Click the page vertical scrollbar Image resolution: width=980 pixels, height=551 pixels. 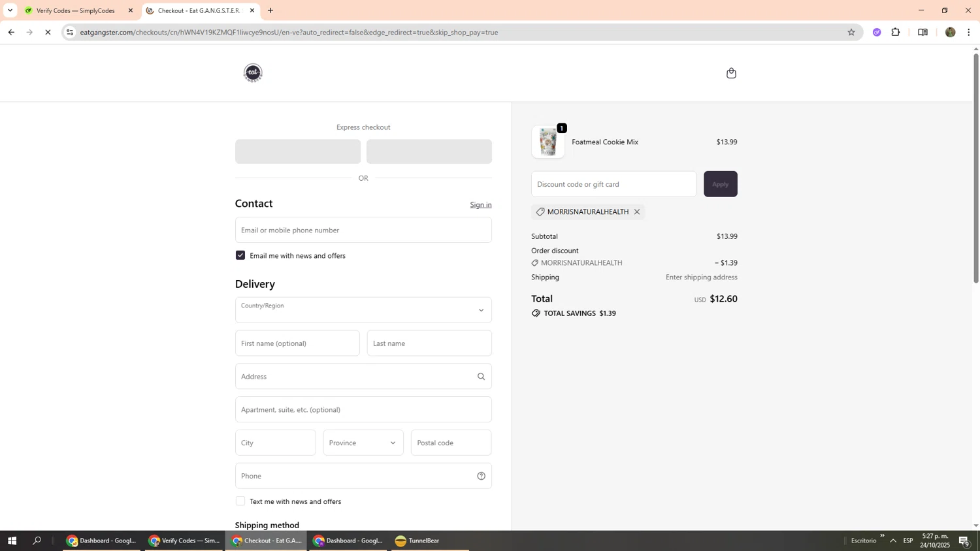pos(976,168)
